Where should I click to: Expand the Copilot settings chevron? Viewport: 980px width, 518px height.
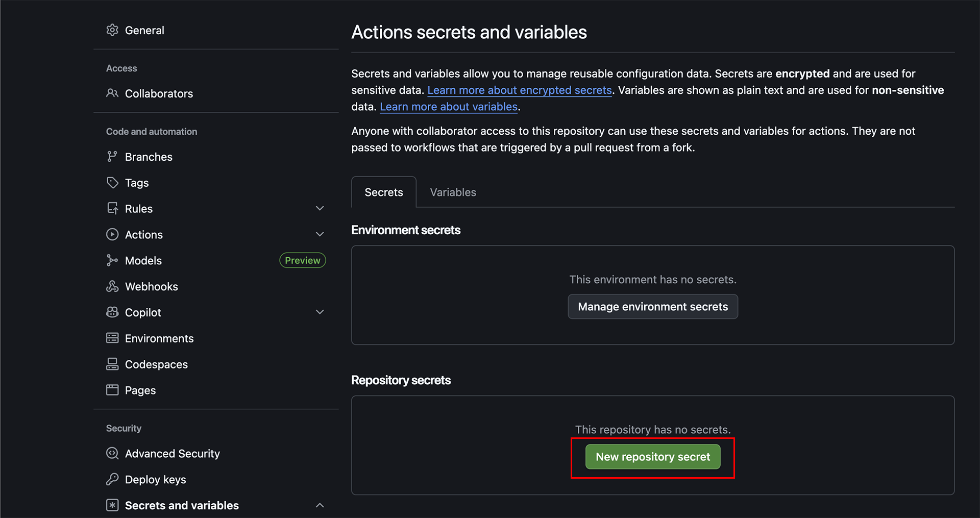(x=320, y=312)
